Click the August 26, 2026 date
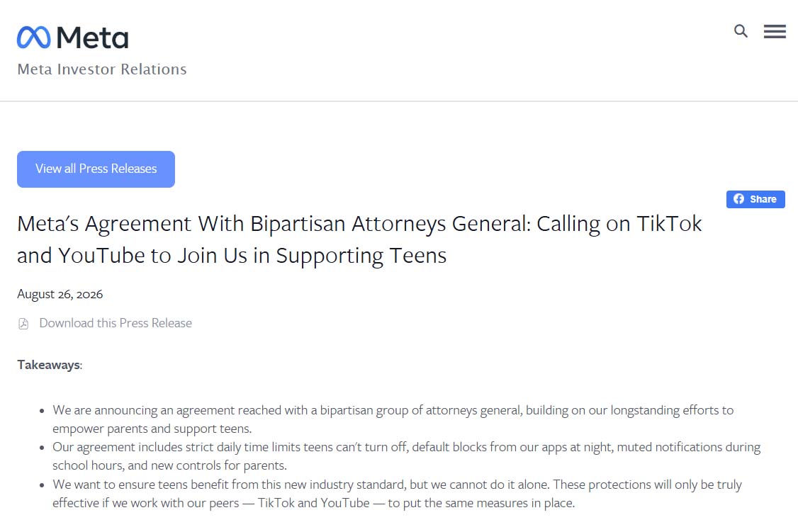This screenshot has height=532, width=798. [x=60, y=294]
